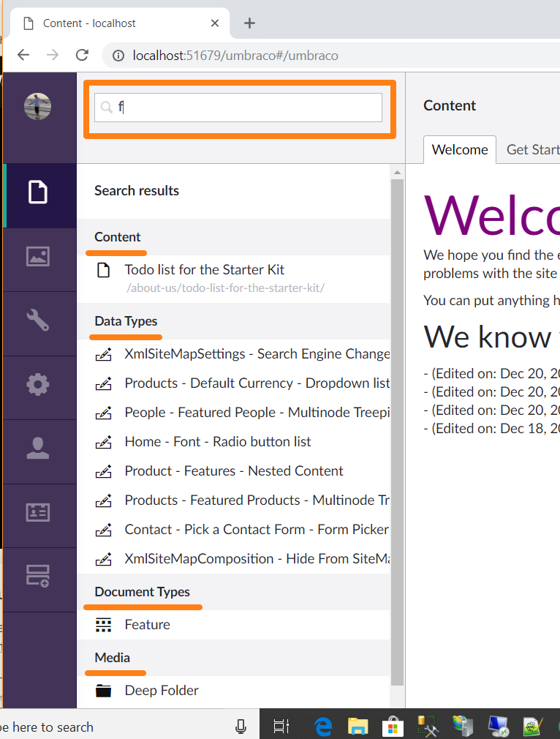Open Remote Desktop taskbar icon

(x=499, y=727)
